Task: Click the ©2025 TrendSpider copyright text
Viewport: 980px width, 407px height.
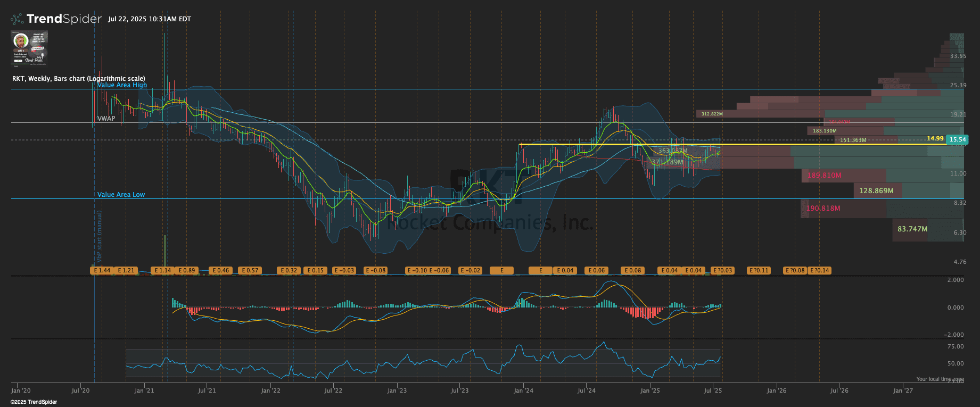Action: (x=34, y=402)
